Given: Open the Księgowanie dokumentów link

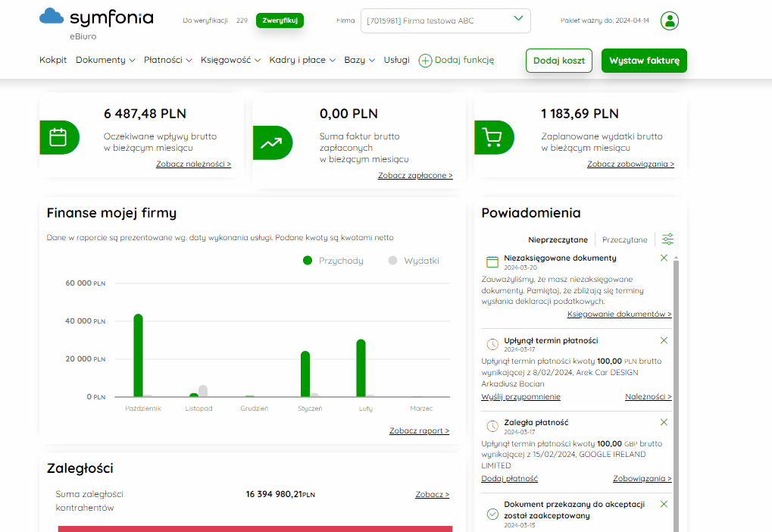Looking at the screenshot, I should [x=619, y=314].
